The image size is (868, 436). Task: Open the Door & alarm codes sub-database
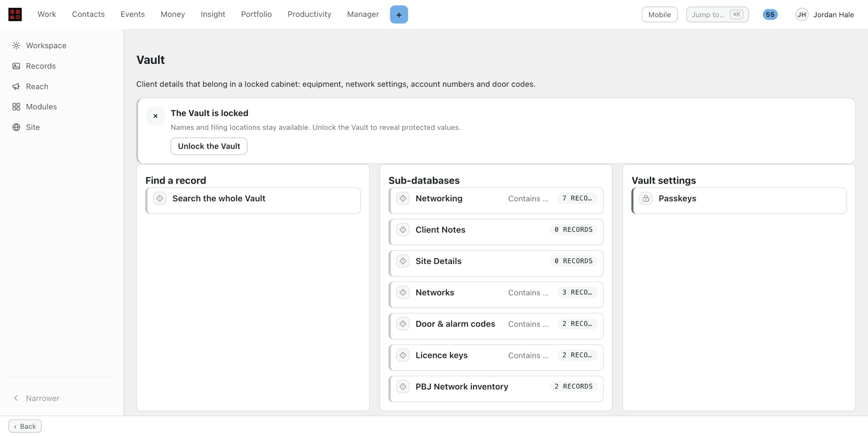pos(496,326)
